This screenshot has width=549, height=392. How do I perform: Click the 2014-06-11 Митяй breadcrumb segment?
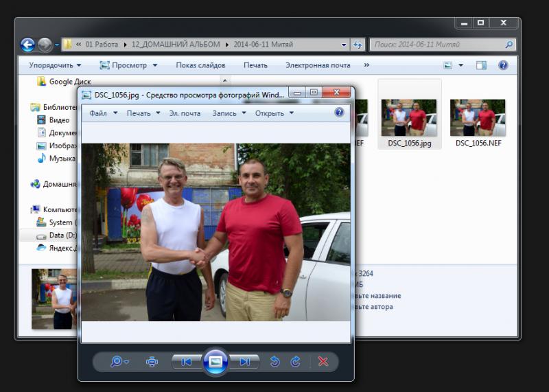[264, 45]
